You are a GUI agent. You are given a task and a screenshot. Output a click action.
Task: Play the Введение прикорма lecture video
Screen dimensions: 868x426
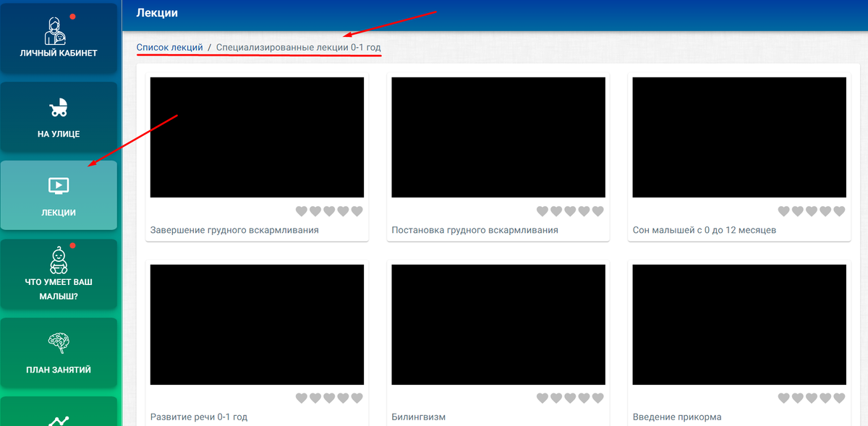pyautogui.click(x=739, y=325)
